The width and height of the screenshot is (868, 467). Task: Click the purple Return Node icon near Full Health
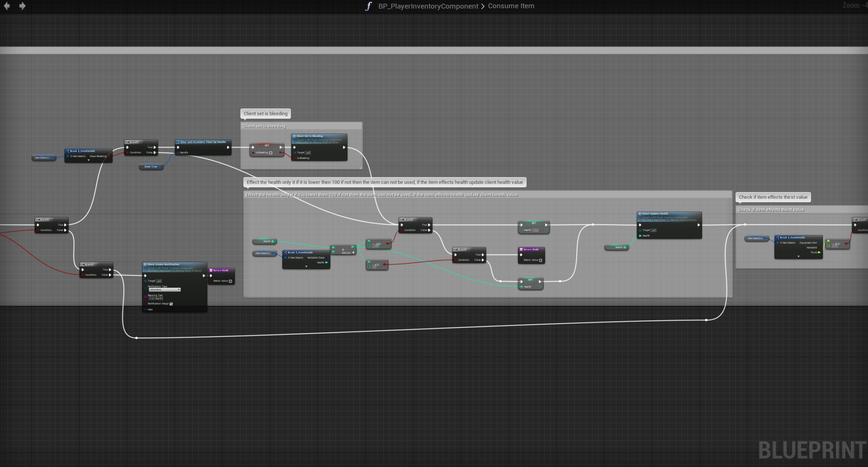pos(211,270)
